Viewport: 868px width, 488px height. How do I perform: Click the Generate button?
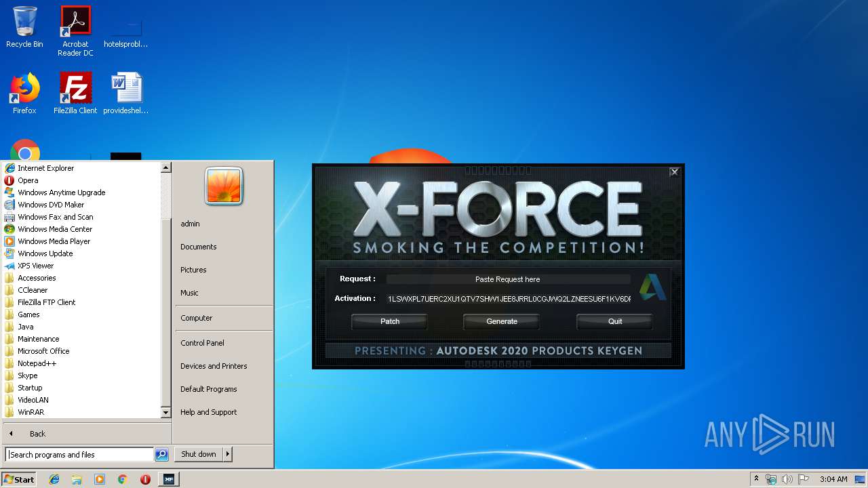[502, 321]
